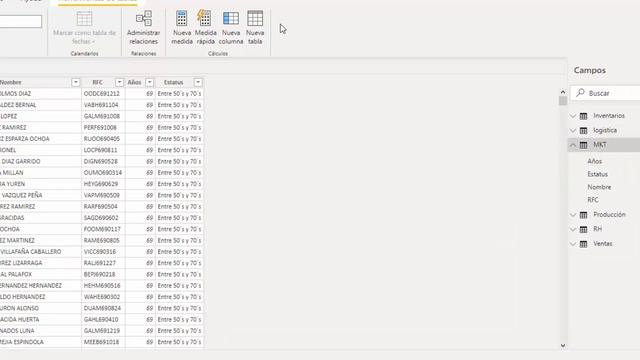Select cell OODC691212
Screen dimensions: 640x360
[103, 93]
